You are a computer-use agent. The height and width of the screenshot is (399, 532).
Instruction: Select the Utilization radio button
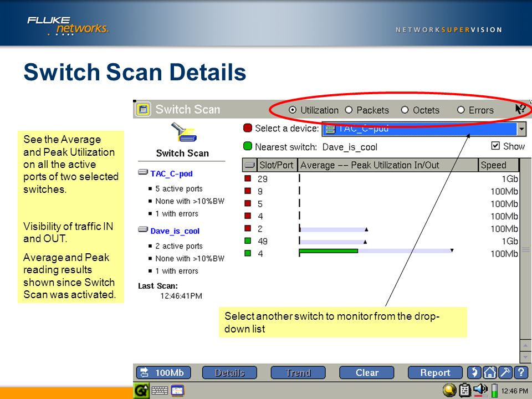[x=292, y=110]
